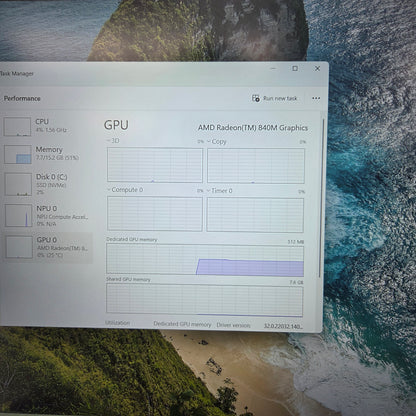
Task: Click the Disk 0 mini graph thumbnail
Action: click(x=18, y=184)
